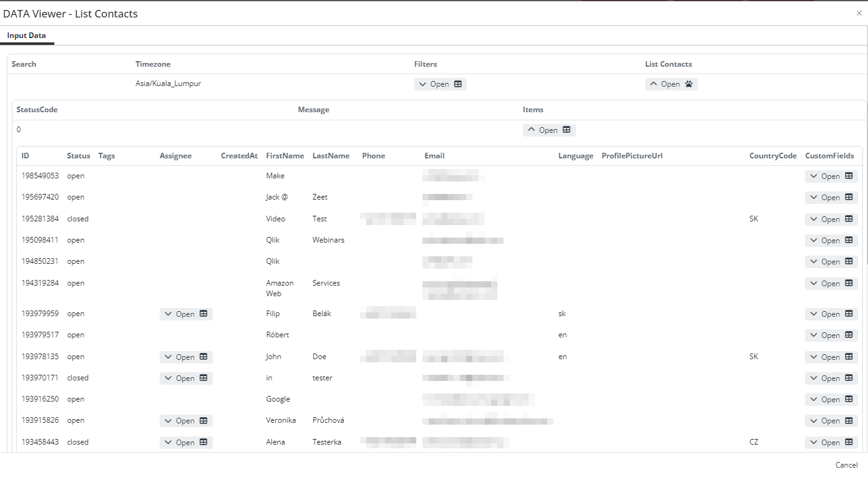Click CustomFields table icon for contact 198549053
Viewport: 868px width, 477px height.
[x=849, y=176]
